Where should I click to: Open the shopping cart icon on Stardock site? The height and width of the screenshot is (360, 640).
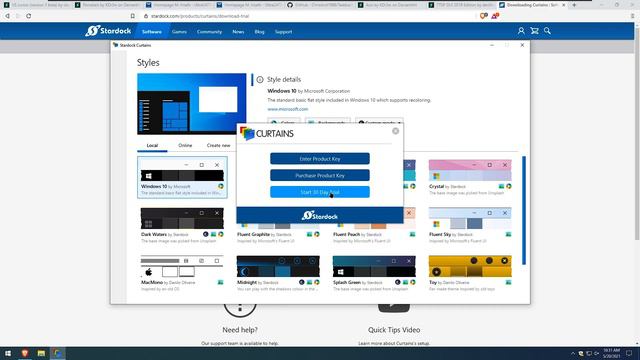click(534, 31)
